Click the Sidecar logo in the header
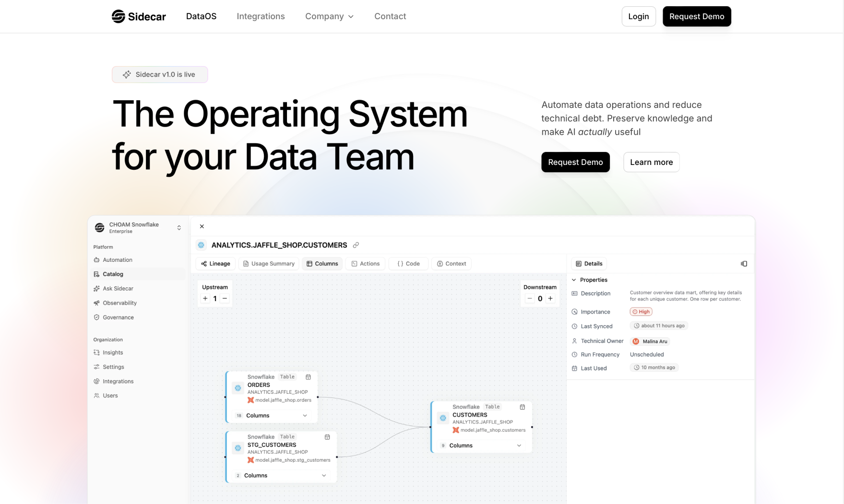The width and height of the screenshot is (844, 504). click(x=138, y=16)
